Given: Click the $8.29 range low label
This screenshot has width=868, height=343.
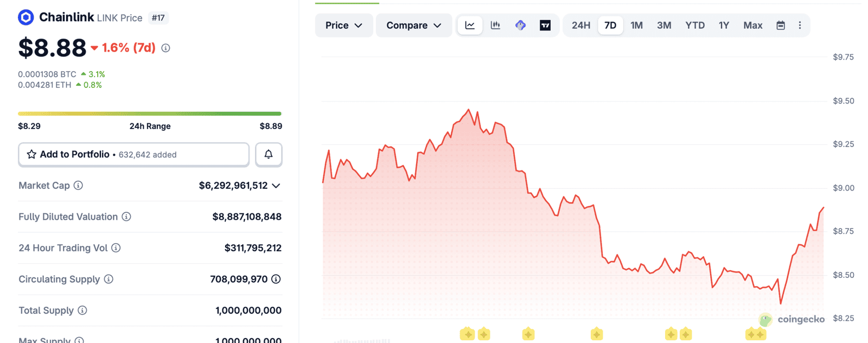Looking at the screenshot, I should coord(29,126).
